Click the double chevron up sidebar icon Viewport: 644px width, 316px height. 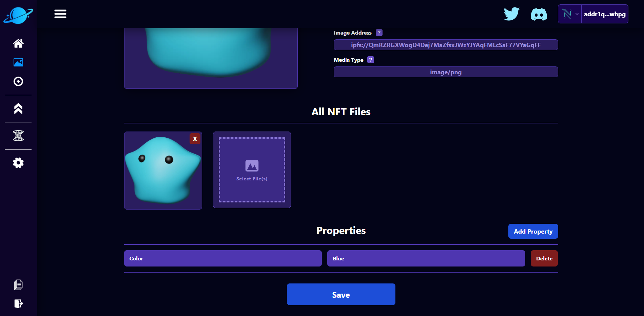(x=18, y=108)
